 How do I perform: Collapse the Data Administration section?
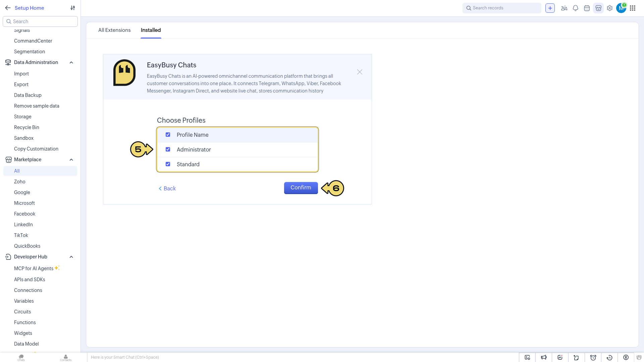pos(71,63)
